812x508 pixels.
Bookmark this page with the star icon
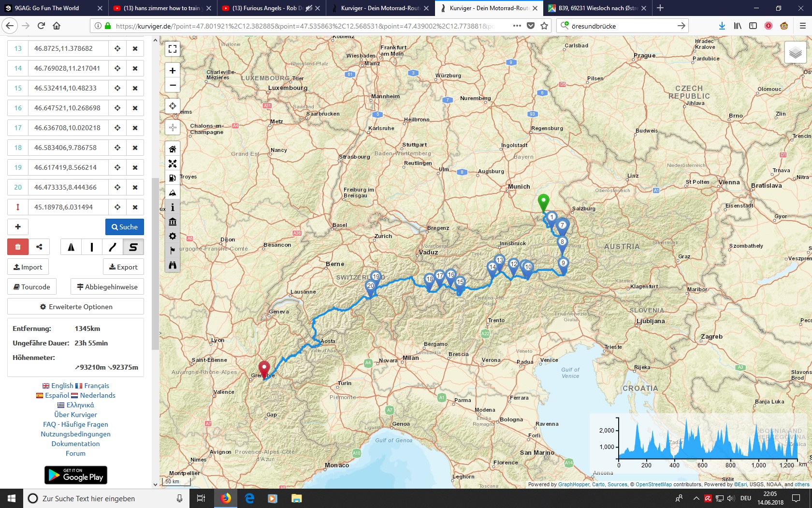(544, 26)
